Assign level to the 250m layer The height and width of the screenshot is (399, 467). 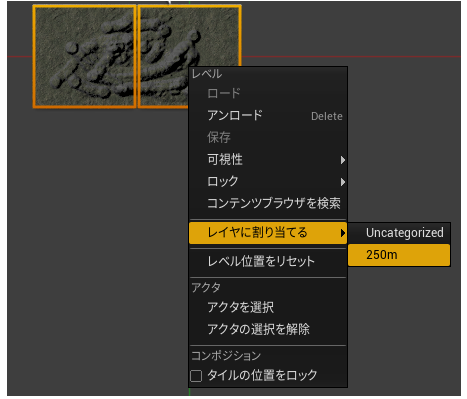[399, 255]
